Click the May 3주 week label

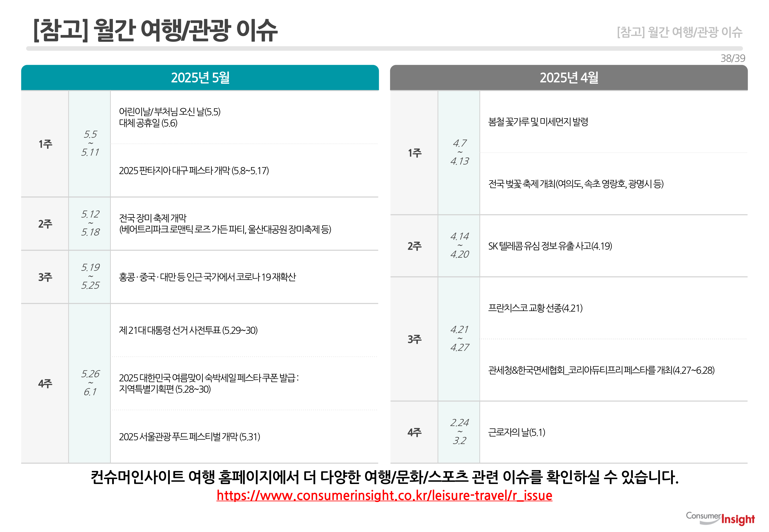point(45,277)
